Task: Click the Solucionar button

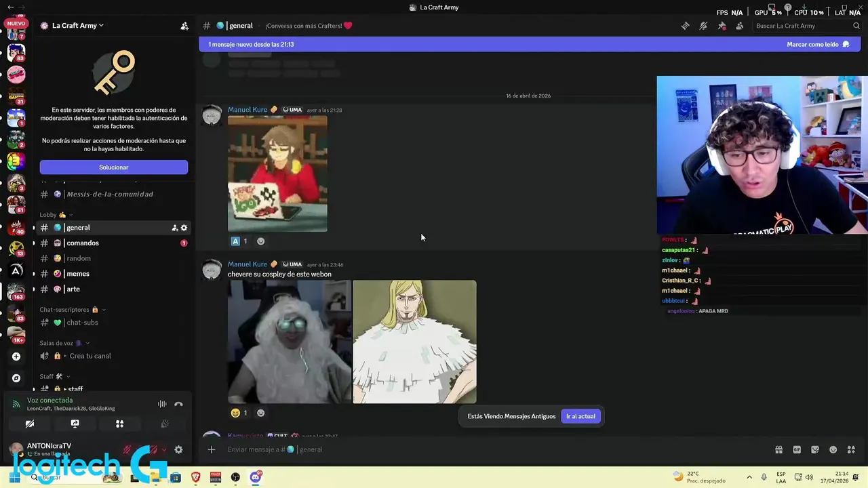Action: point(114,167)
